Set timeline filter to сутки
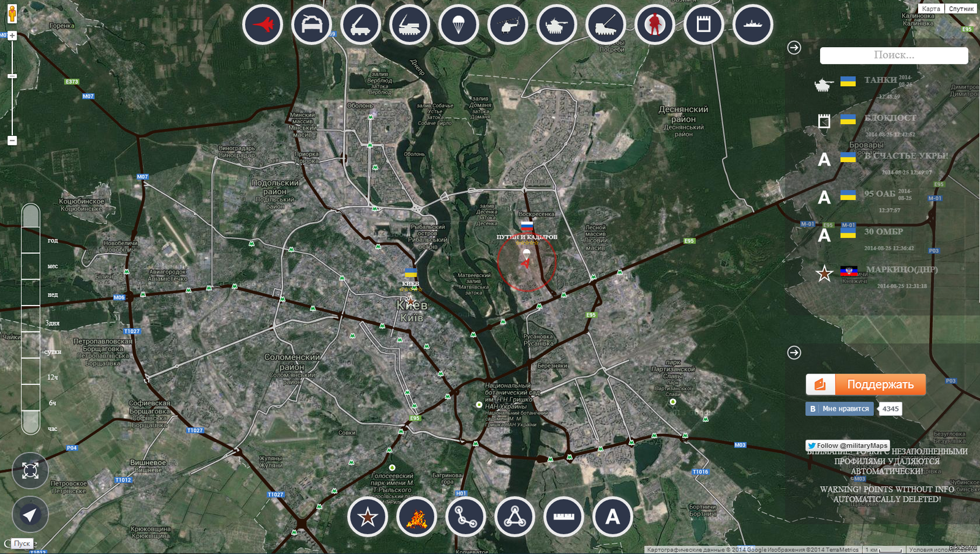Image resolution: width=980 pixels, height=554 pixels. 53,352
